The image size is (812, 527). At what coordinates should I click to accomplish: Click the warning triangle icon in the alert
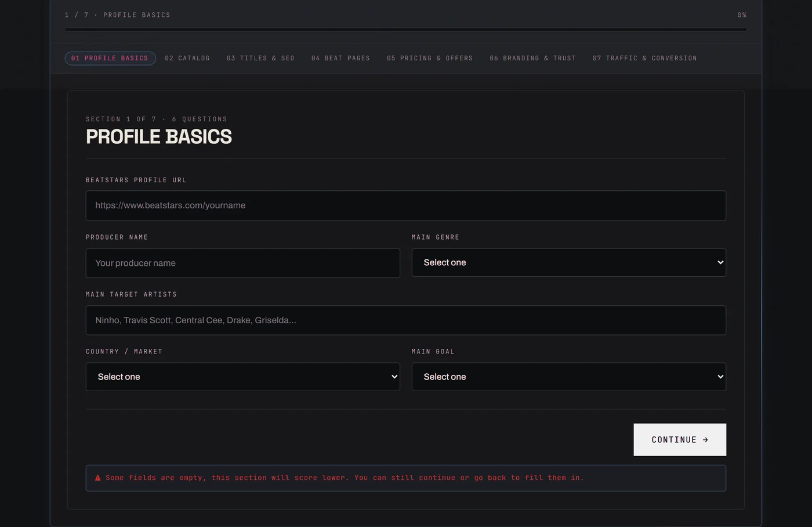pos(98,478)
